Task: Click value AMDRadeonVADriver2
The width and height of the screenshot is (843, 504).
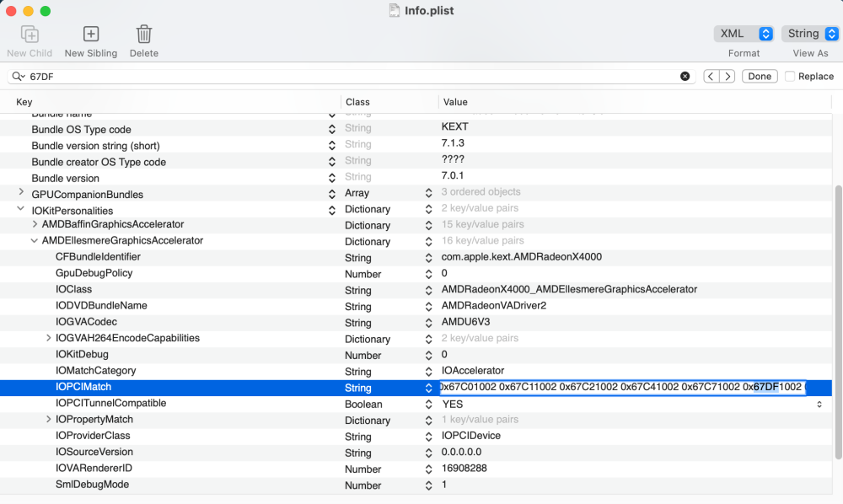Action: [x=493, y=306]
